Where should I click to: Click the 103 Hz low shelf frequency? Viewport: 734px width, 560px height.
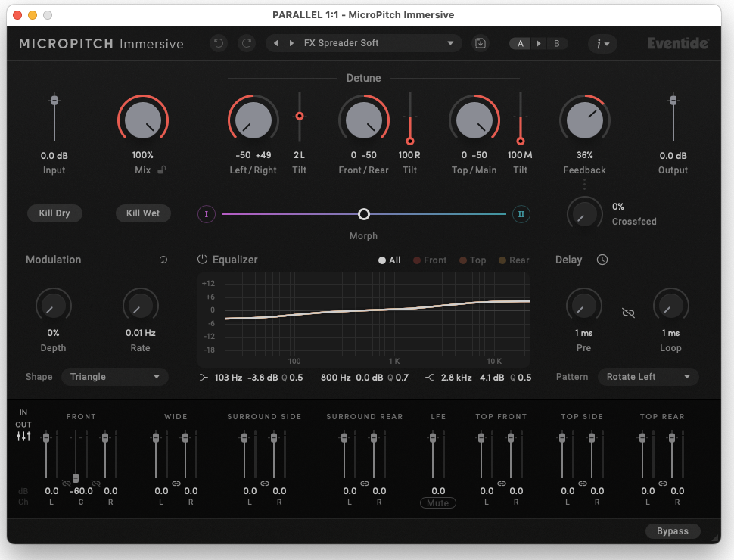pyautogui.click(x=229, y=378)
